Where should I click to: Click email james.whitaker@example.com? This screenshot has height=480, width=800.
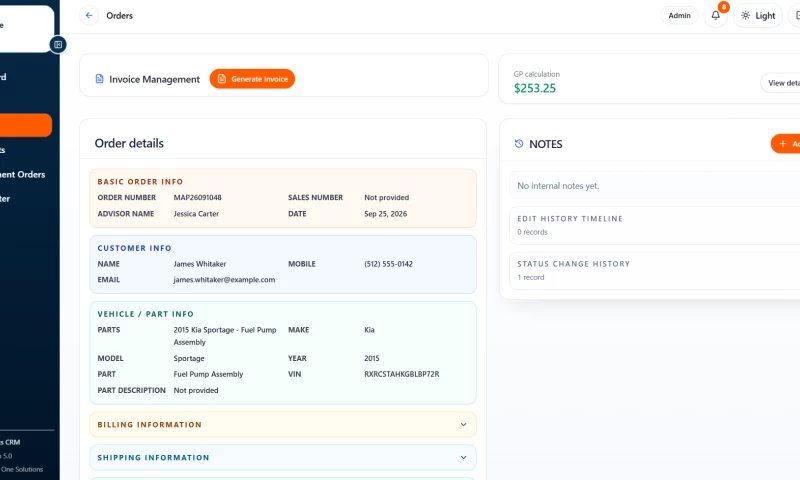[x=224, y=280]
